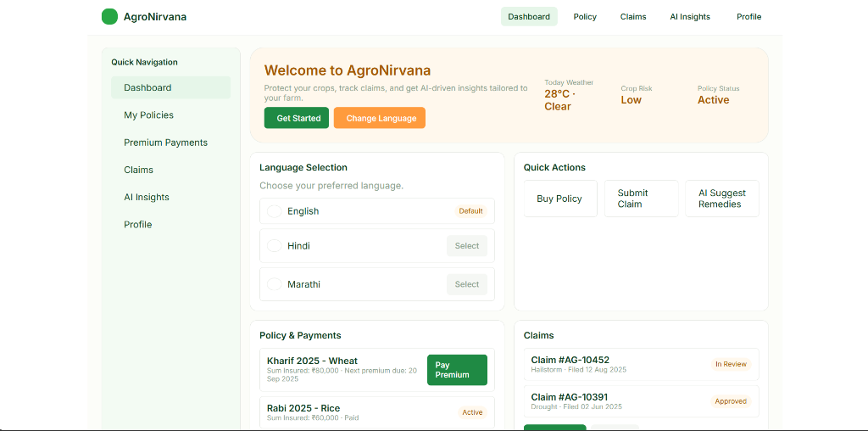The image size is (868, 431).
Task: Click the Policy & Payments heading
Action: (300, 335)
